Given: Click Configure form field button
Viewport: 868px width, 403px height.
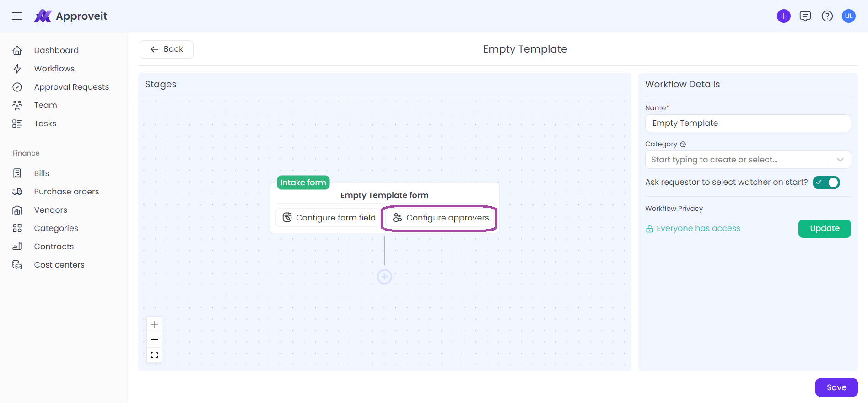Looking at the screenshot, I should point(329,218).
